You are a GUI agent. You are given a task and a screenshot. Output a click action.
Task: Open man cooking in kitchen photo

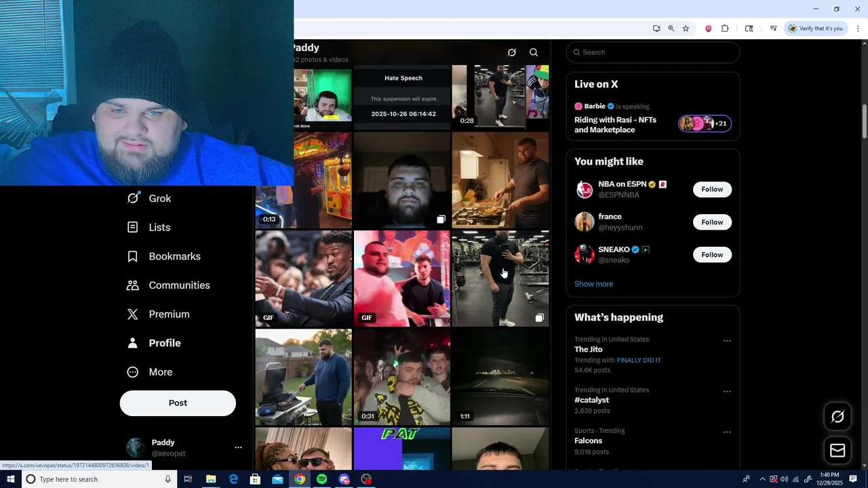[500, 180]
